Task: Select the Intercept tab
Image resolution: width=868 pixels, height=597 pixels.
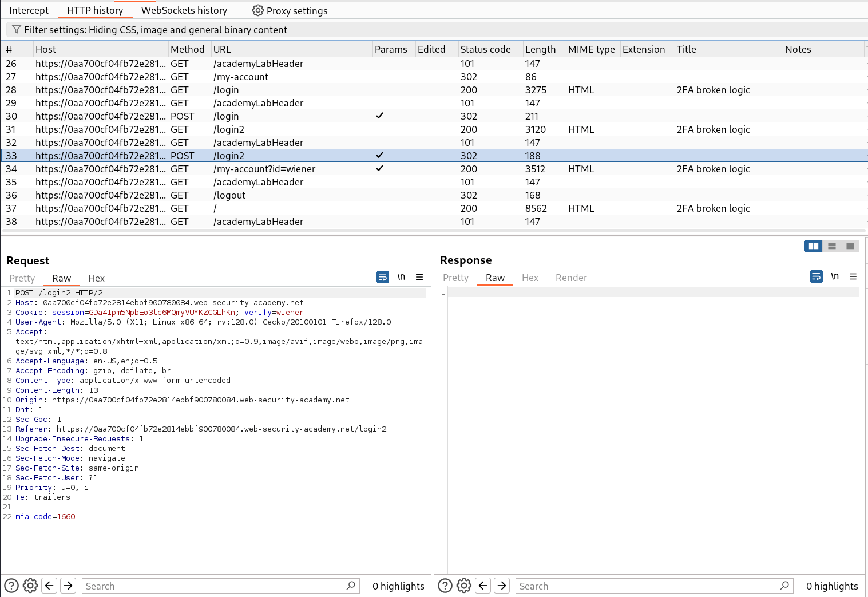Action: pyautogui.click(x=29, y=10)
